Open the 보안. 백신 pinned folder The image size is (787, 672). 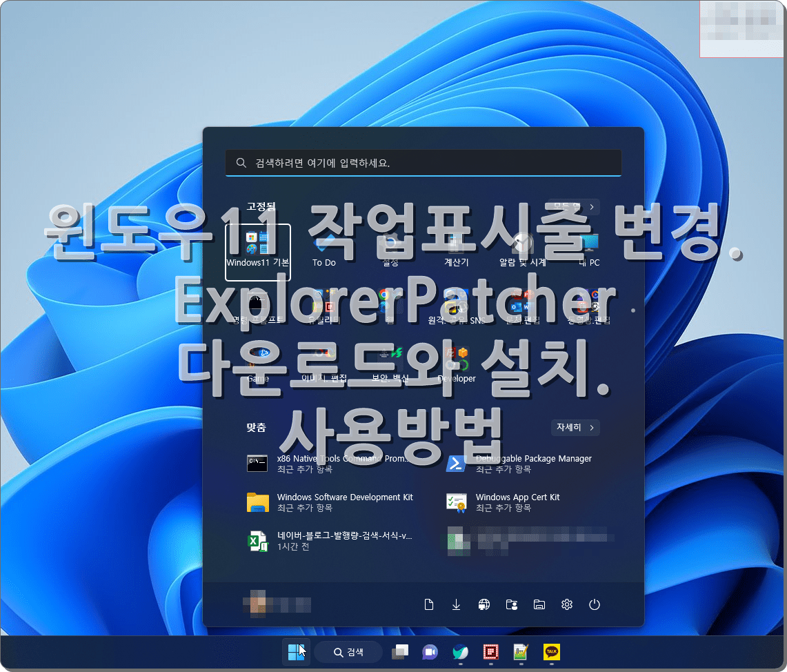(390, 366)
